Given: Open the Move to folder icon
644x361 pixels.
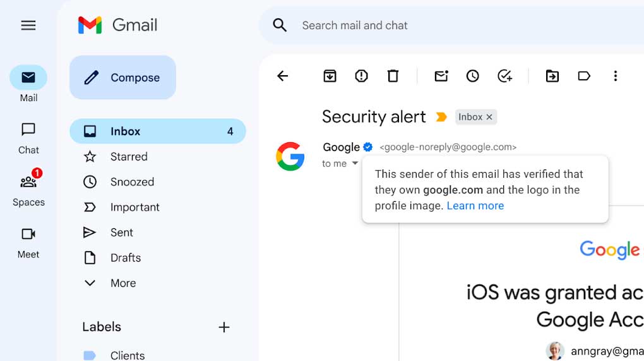Looking at the screenshot, I should (552, 76).
